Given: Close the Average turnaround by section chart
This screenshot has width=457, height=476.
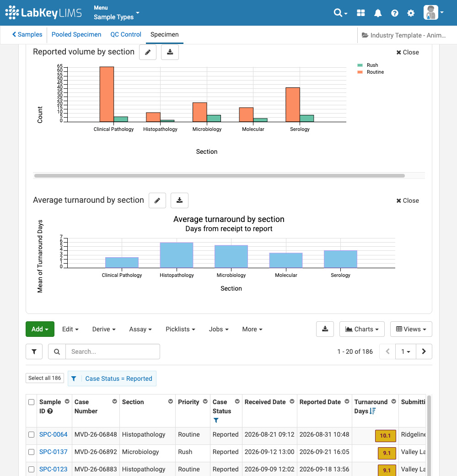Looking at the screenshot, I should click(x=407, y=200).
